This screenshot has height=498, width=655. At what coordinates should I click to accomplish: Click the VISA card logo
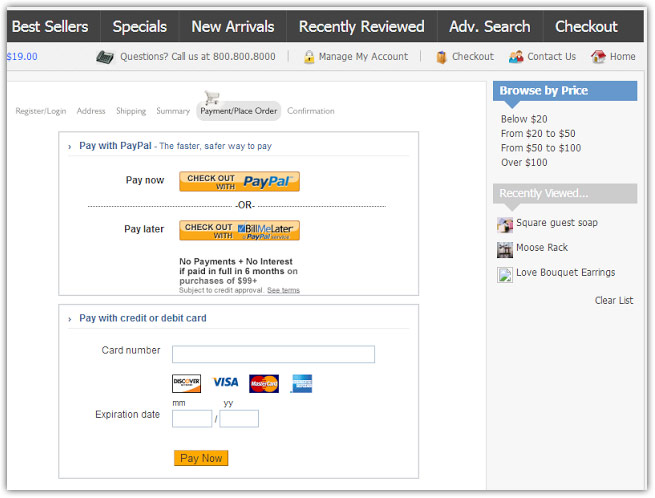226,382
